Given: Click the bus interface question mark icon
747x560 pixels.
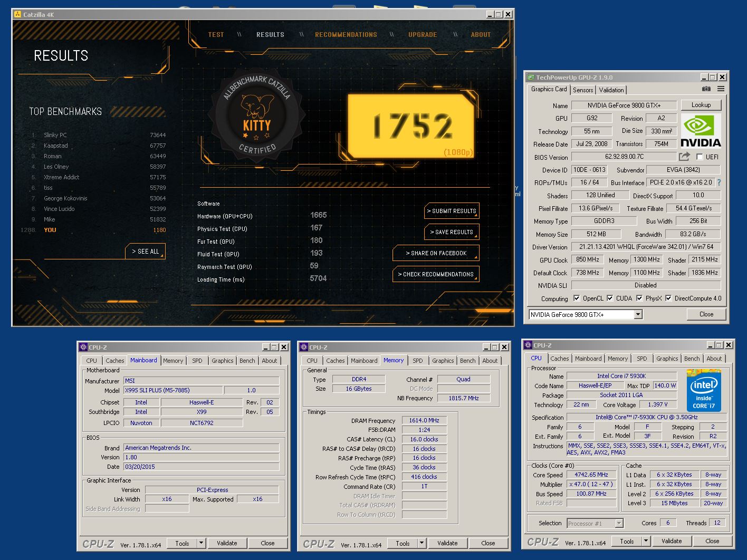Looking at the screenshot, I should (x=719, y=182).
